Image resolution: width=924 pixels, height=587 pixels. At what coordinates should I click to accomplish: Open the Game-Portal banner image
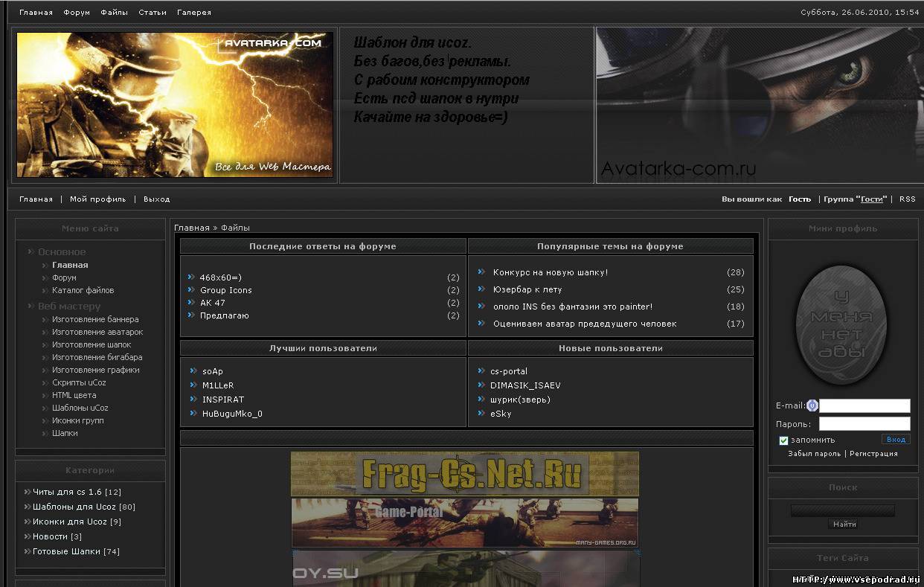[465, 523]
